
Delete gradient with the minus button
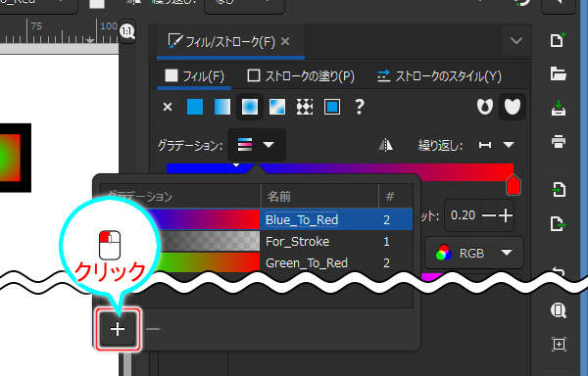(x=153, y=329)
